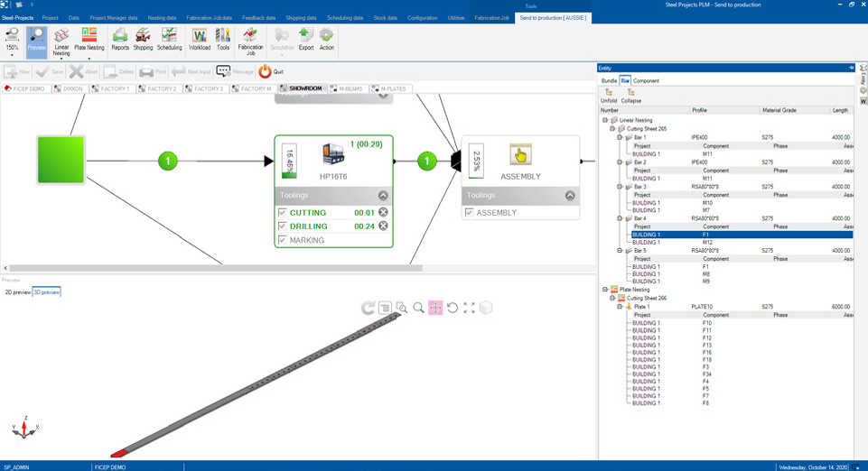Open Linear Nesting in the ribbon
This screenshot has height=471, width=868.
click(61, 42)
